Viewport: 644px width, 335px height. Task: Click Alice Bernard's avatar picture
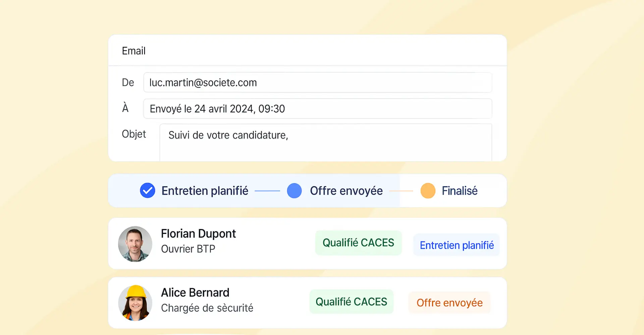[x=135, y=303]
